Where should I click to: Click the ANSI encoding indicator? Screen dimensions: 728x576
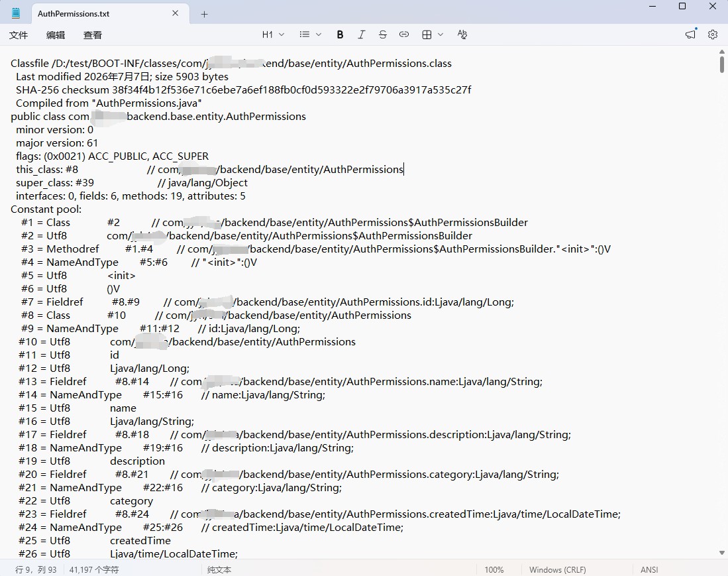pos(649,569)
